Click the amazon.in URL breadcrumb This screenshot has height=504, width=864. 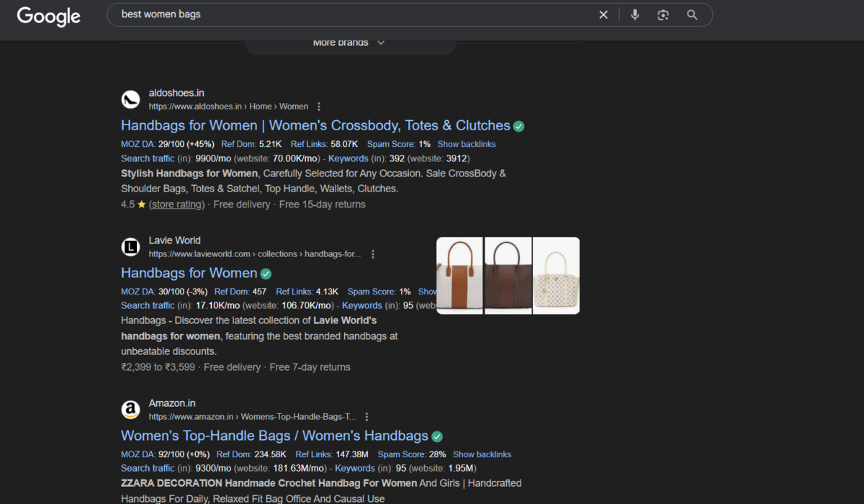coord(252,417)
